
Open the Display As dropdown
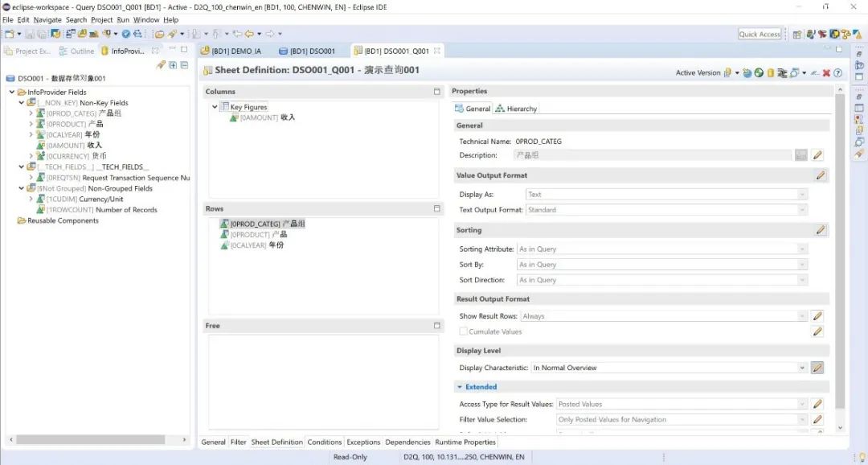[802, 195]
